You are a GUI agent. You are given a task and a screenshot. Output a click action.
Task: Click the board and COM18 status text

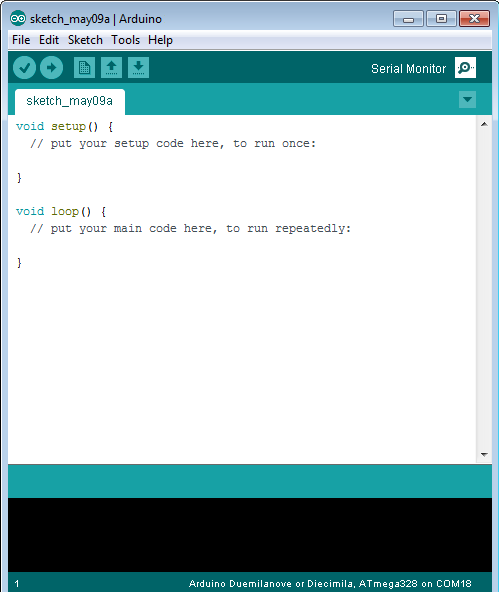[330, 584]
